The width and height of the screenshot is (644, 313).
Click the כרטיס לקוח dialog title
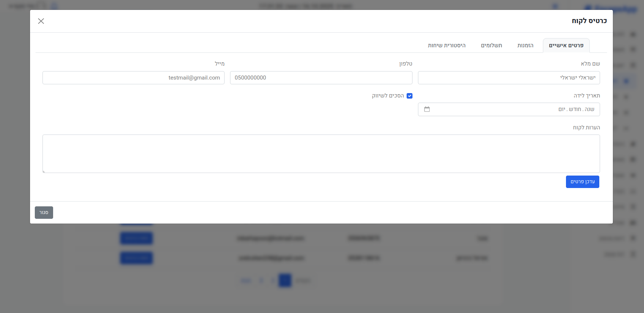(x=589, y=21)
